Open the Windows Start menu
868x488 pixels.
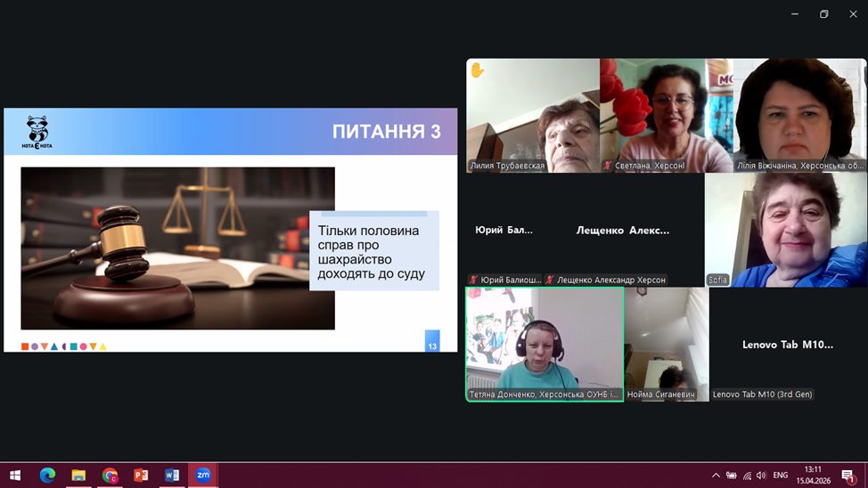click(14, 475)
